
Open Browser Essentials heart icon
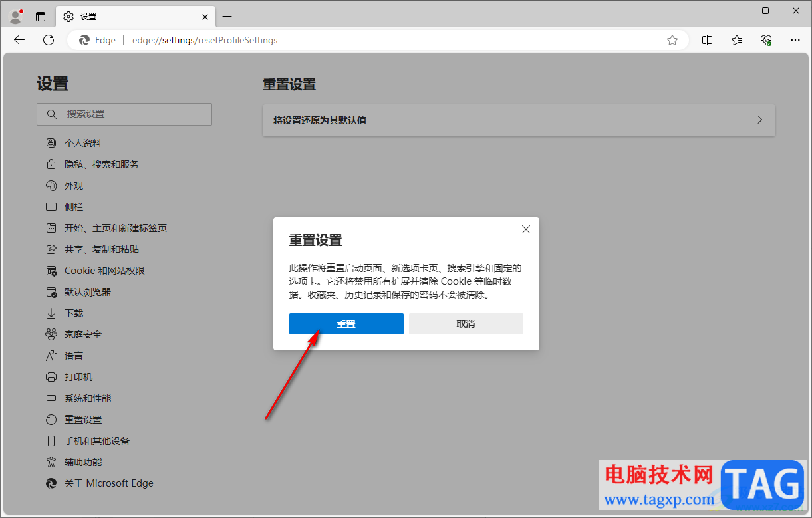pyautogui.click(x=765, y=40)
